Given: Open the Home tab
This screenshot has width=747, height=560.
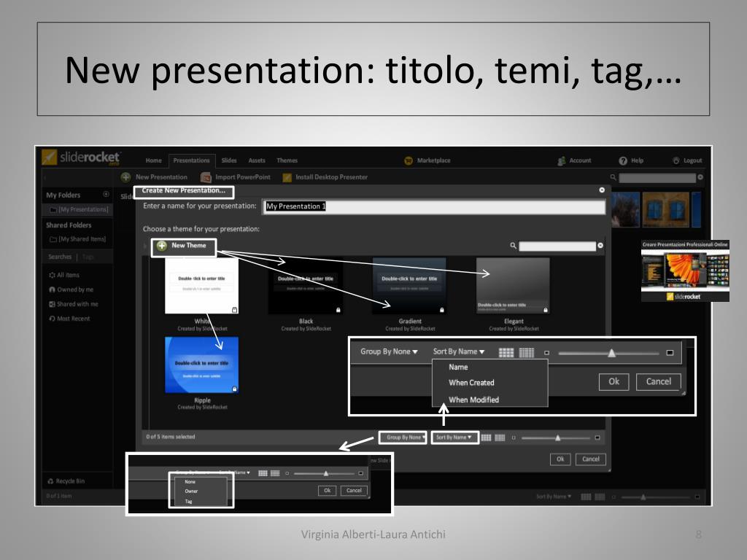Looking at the screenshot, I should point(153,161).
